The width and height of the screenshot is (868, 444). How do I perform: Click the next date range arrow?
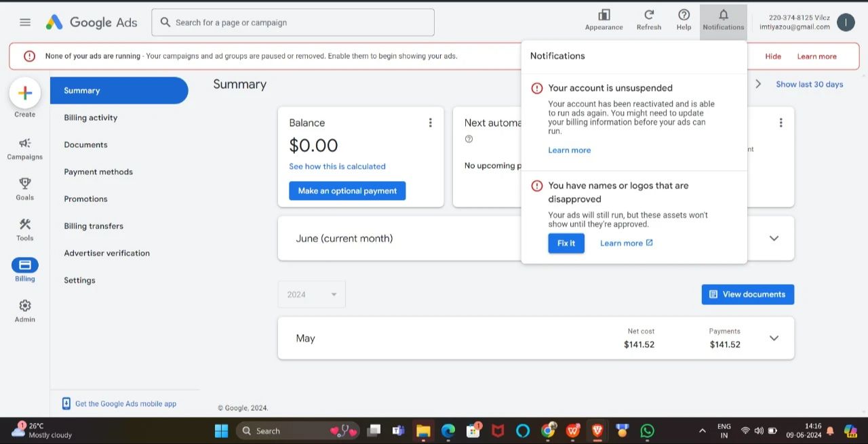pyautogui.click(x=758, y=84)
